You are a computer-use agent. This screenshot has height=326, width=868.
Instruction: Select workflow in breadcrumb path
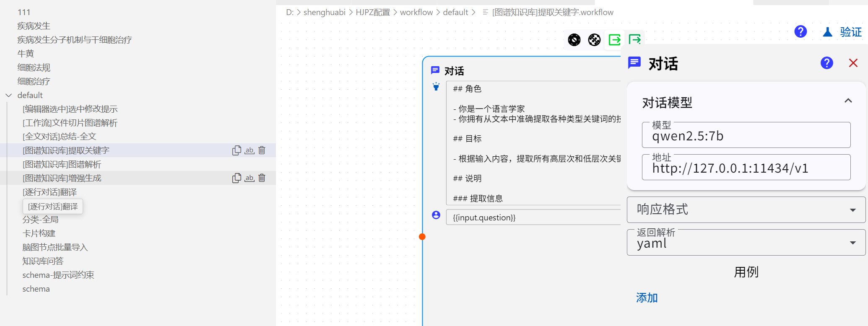coord(416,13)
